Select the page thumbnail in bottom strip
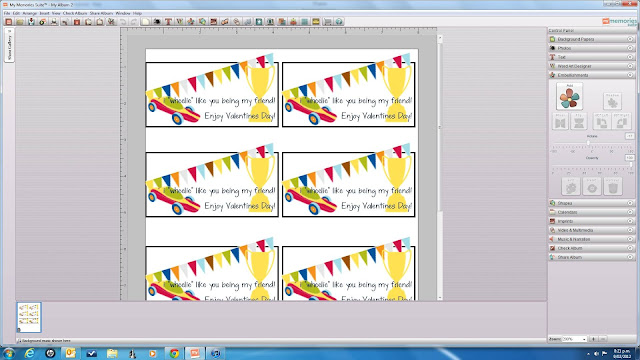 point(29,317)
